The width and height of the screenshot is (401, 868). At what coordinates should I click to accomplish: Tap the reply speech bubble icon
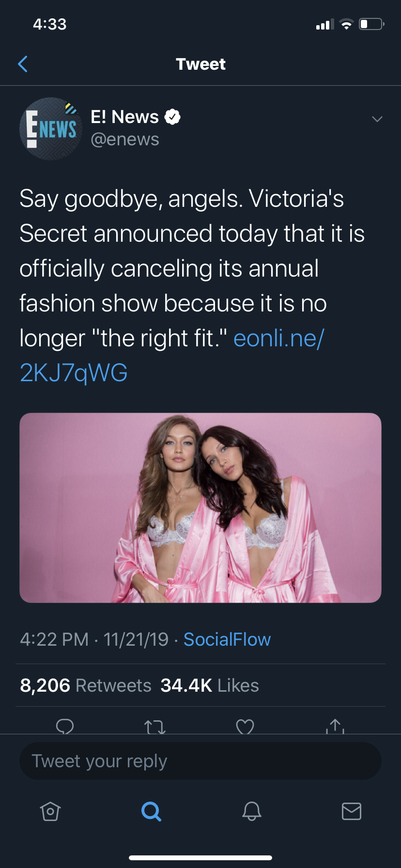click(65, 726)
